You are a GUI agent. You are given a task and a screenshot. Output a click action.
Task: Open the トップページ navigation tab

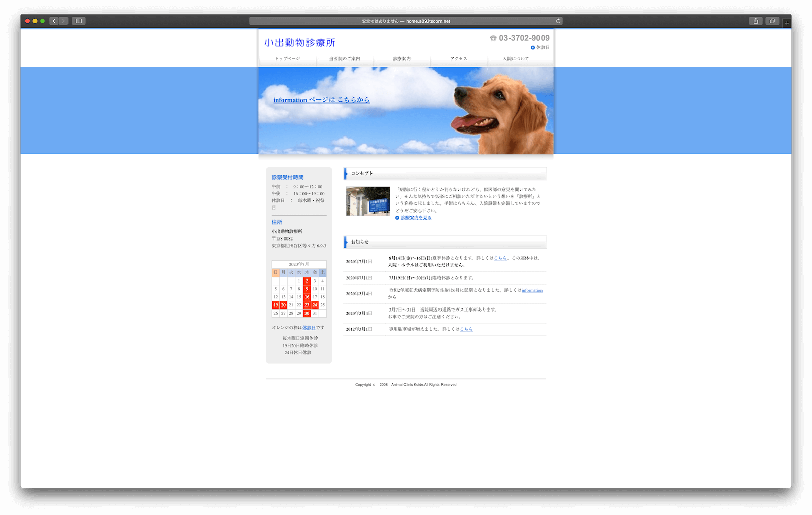click(287, 59)
